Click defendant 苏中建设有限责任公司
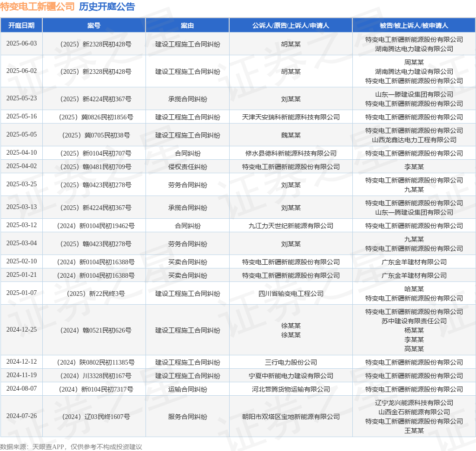Image resolution: width=476 pixels, height=451 pixels. (x=414, y=321)
